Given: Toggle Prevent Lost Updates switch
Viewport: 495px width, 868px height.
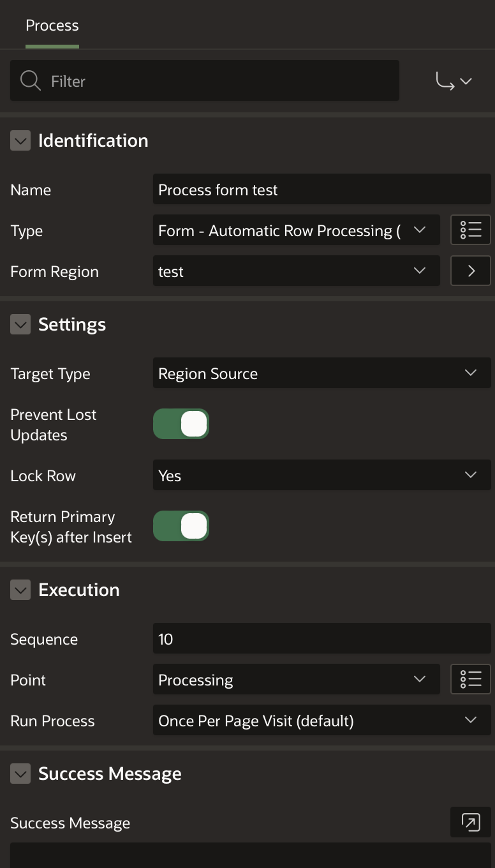Looking at the screenshot, I should [181, 424].
